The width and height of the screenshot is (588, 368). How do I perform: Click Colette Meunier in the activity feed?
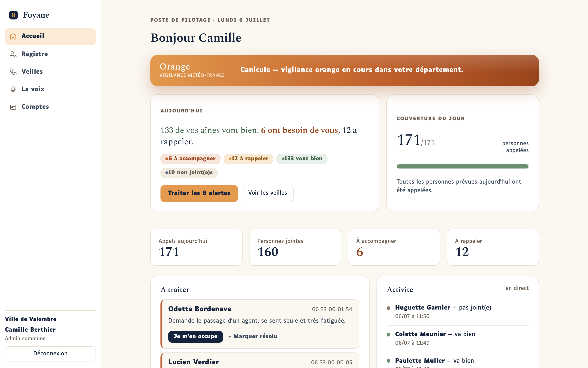pos(420,334)
